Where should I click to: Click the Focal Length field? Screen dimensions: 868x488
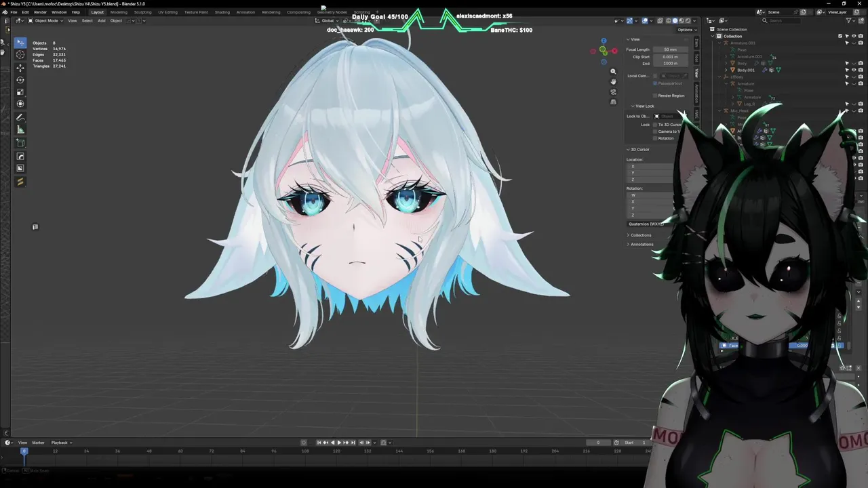[671, 49]
